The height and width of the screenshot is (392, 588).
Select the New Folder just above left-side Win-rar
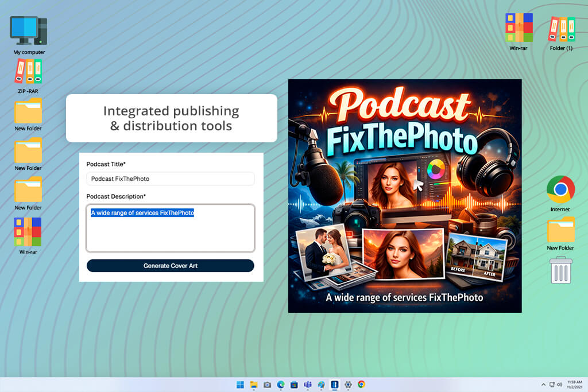[28, 194]
